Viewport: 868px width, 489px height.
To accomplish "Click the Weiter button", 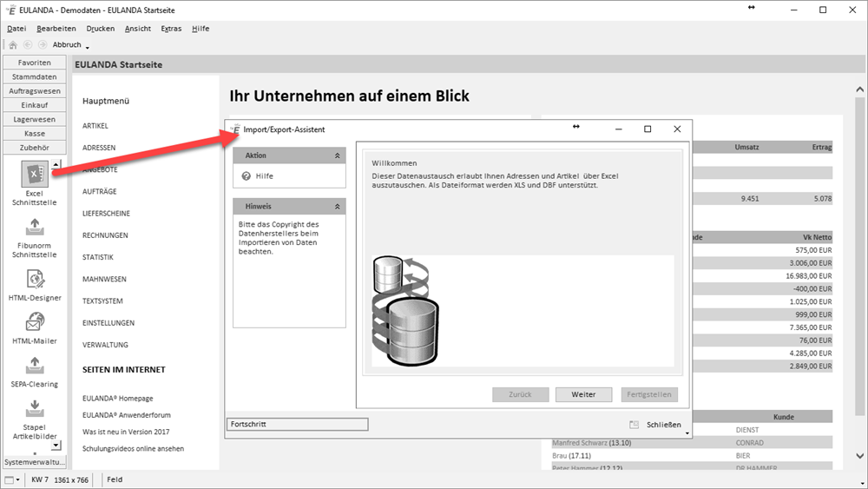I will pyautogui.click(x=583, y=394).
